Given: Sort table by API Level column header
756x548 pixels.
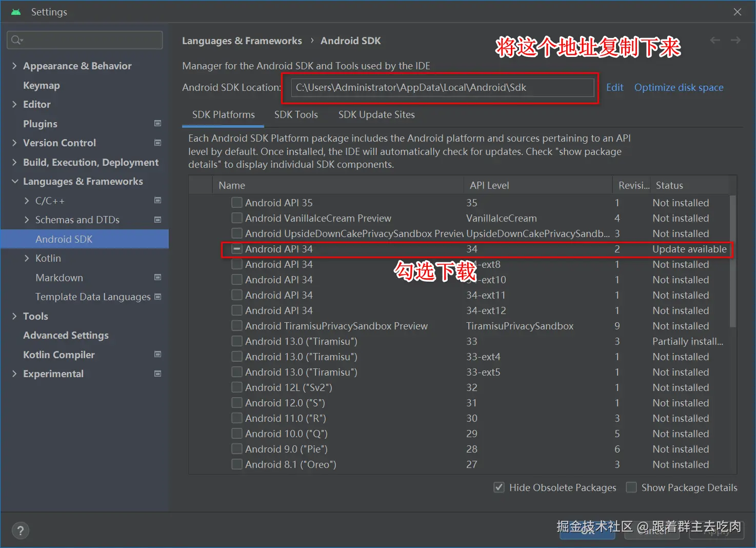Looking at the screenshot, I should coord(538,185).
